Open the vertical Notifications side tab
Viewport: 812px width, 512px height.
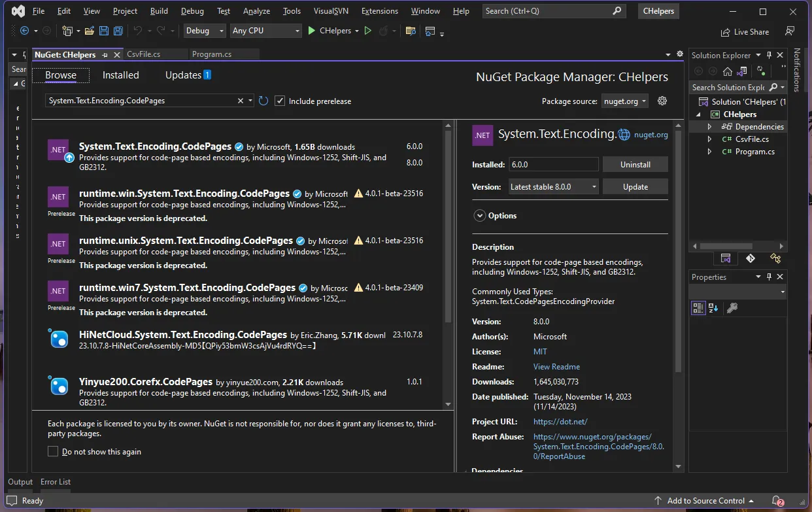pyautogui.click(x=797, y=69)
